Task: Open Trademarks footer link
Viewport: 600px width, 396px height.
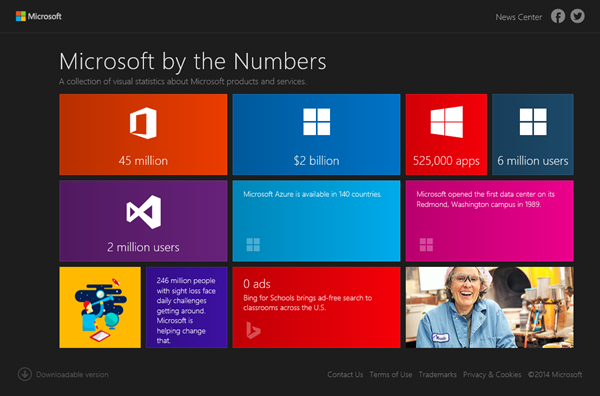Action: [437, 375]
